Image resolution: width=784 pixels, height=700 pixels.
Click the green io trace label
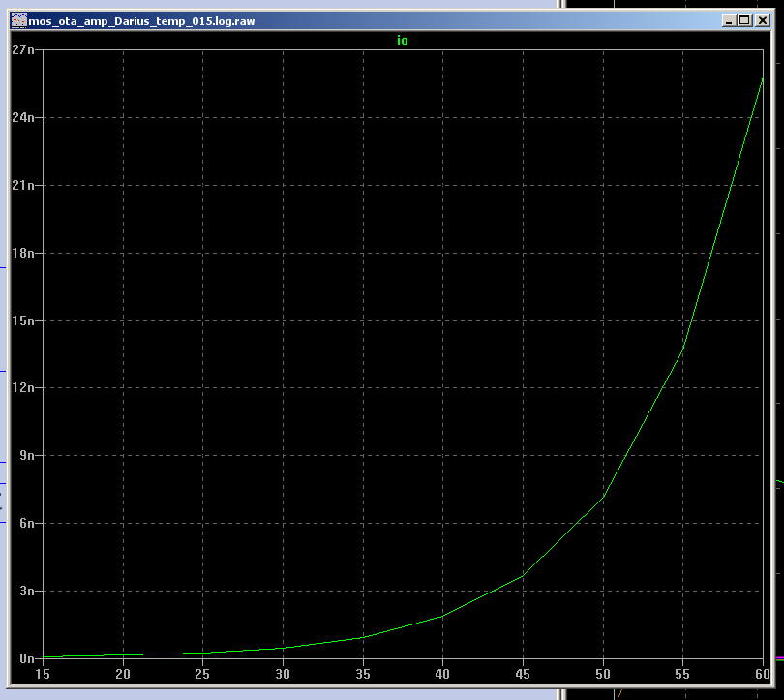click(402, 41)
